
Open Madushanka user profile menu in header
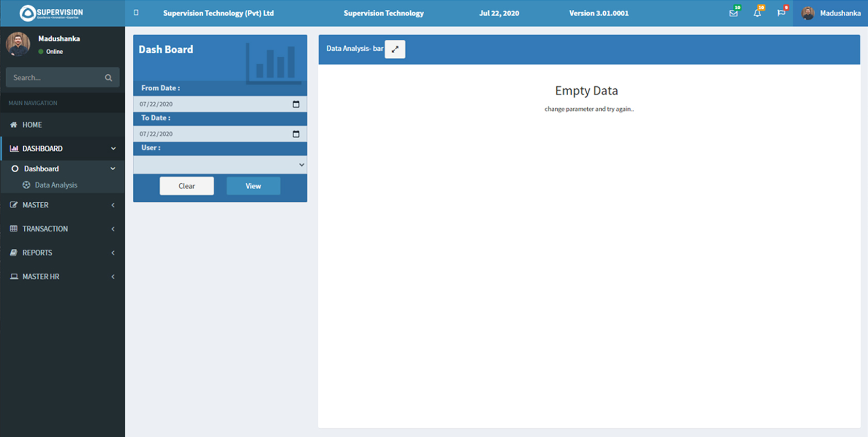click(830, 13)
